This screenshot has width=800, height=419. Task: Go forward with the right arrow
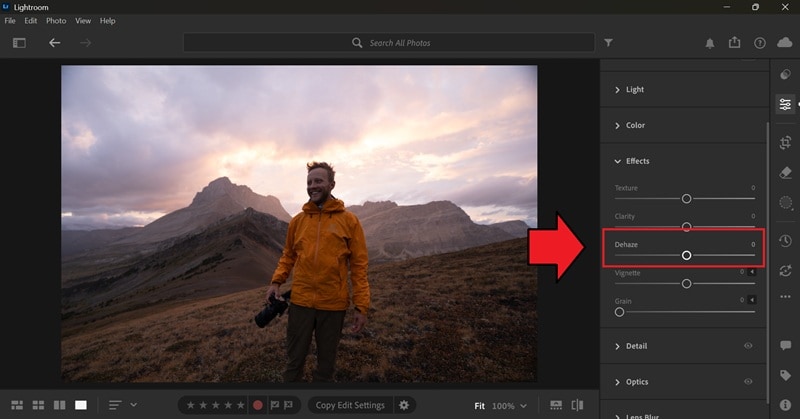coord(85,43)
